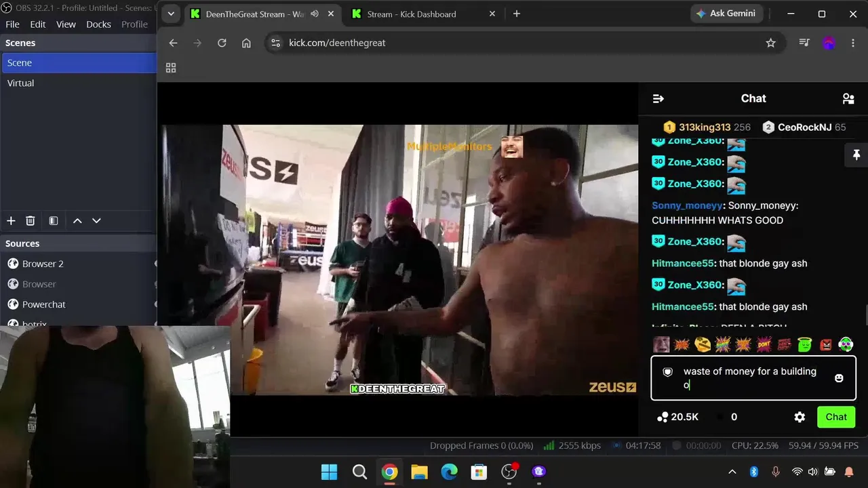Click the pinned message pin icon
Image resolution: width=868 pixels, height=488 pixels.
[856, 155]
